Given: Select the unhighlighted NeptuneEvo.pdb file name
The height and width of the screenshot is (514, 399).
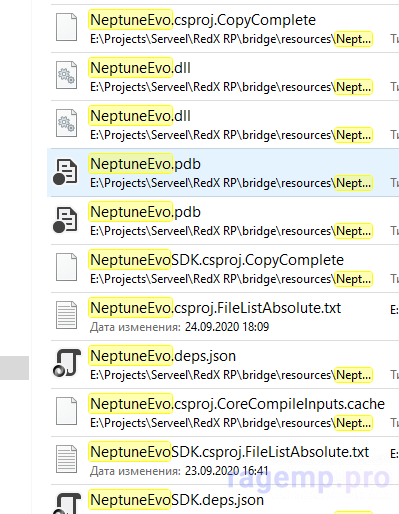Looking at the screenshot, I should 145,212.
